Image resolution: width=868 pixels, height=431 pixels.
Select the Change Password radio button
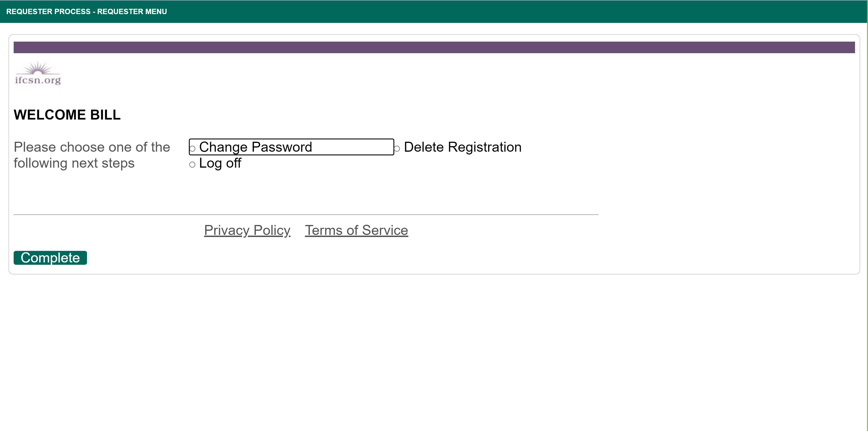coord(192,148)
